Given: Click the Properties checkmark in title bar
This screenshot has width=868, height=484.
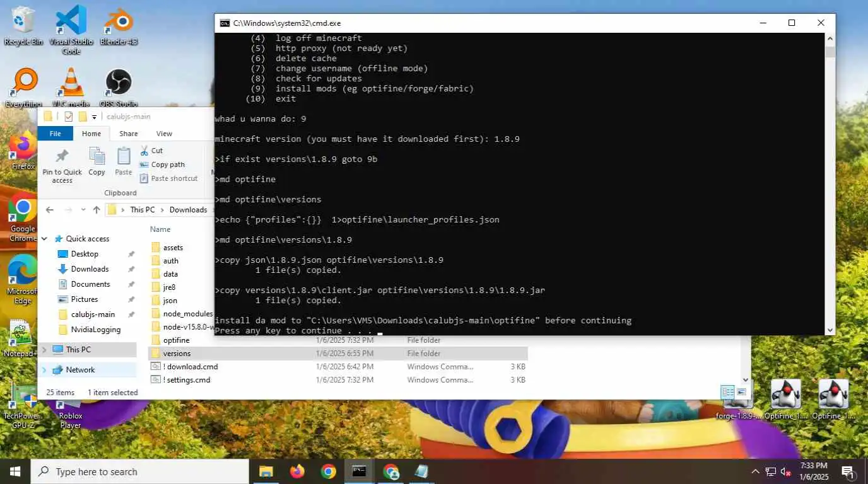Looking at the screenshot, I should click(68, 117).
